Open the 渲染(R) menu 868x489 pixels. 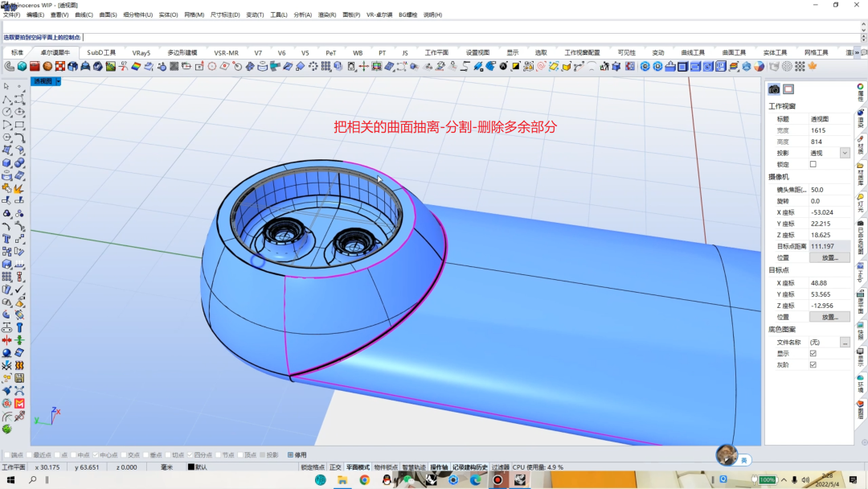pos(326,15)
